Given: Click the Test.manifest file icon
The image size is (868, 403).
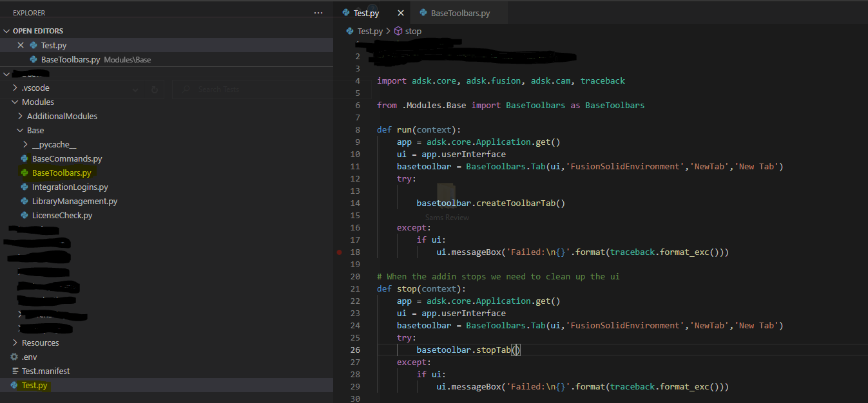Looking at the screenshot, I should [14, 371].
